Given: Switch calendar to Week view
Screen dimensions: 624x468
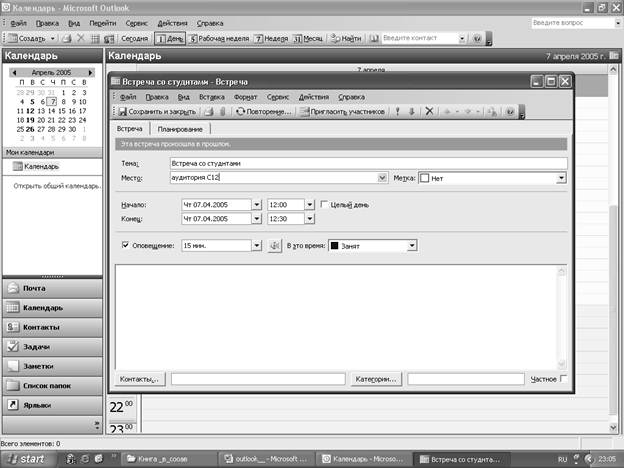Looking at the screenshot, I should point(271,38).
